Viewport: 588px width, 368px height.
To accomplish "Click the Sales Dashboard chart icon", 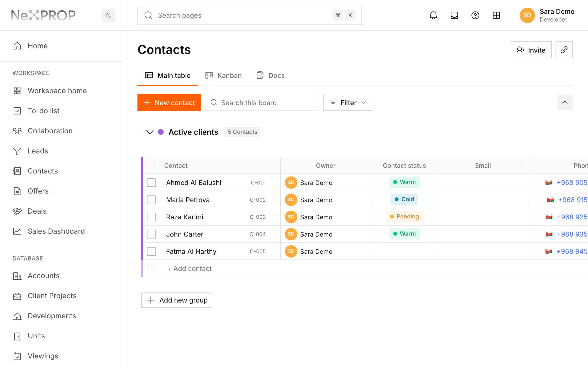I will [x=17, y=231].
